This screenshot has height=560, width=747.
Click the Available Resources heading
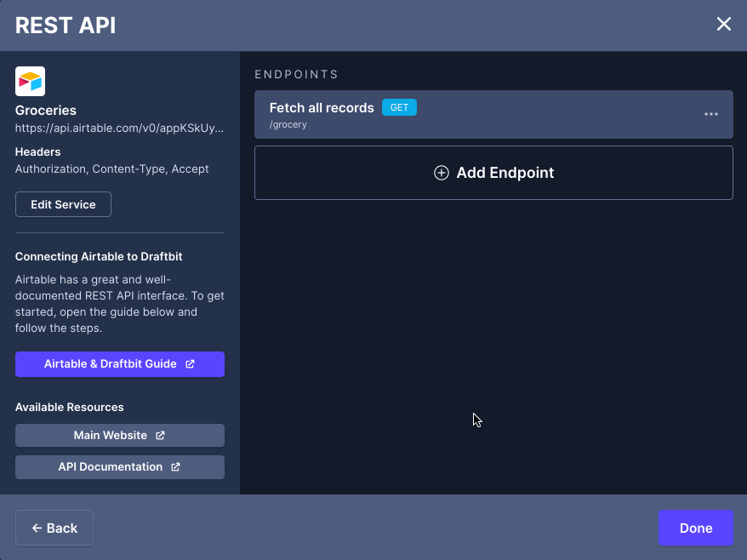pyautogui.click(x=70, y=408)
